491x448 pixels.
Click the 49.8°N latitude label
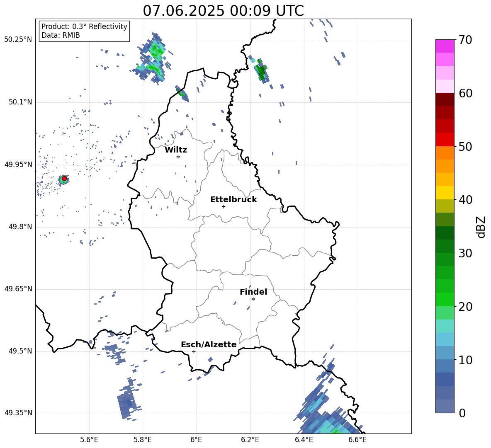(x=20, y=226)
